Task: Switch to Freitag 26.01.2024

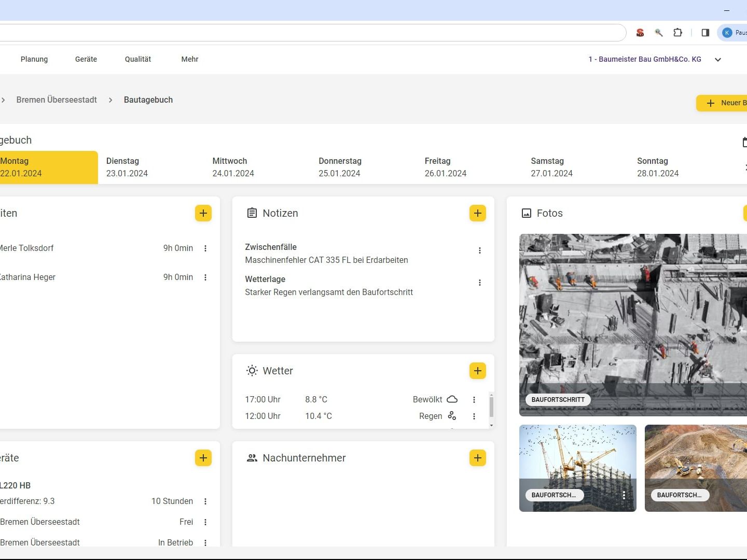Action: click(x=469, y=167)
